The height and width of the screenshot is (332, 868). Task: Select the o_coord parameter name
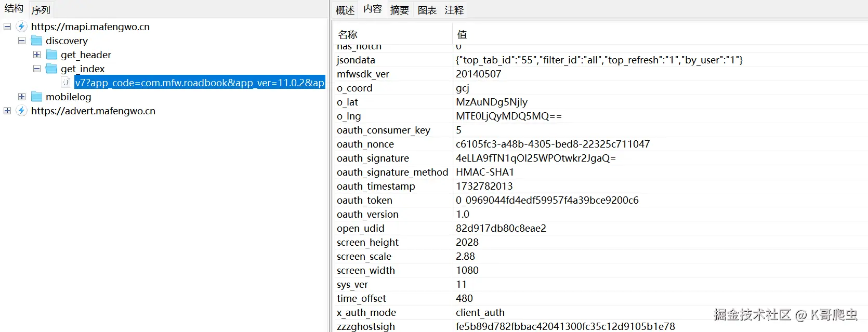[354, 88]
